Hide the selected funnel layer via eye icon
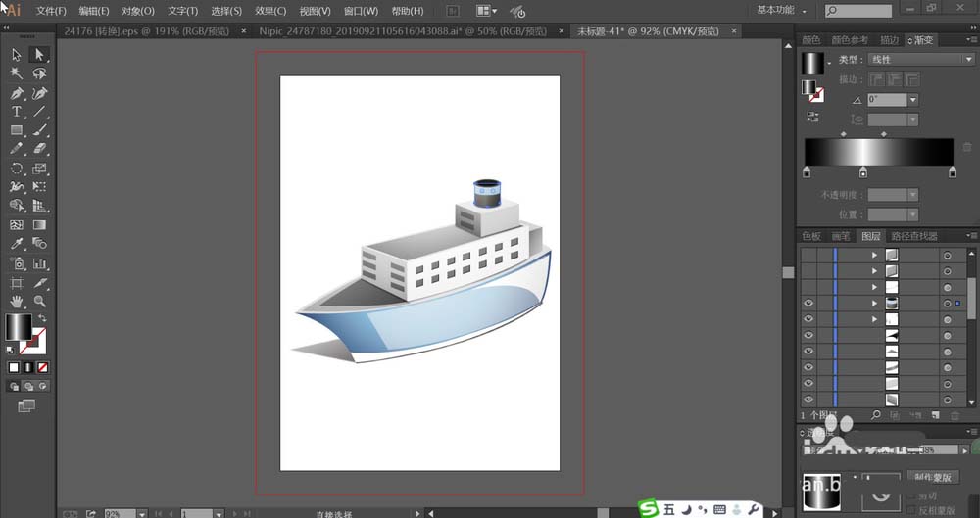The height and width of the screenshot is (518, 980). click(x=808, y=303)
